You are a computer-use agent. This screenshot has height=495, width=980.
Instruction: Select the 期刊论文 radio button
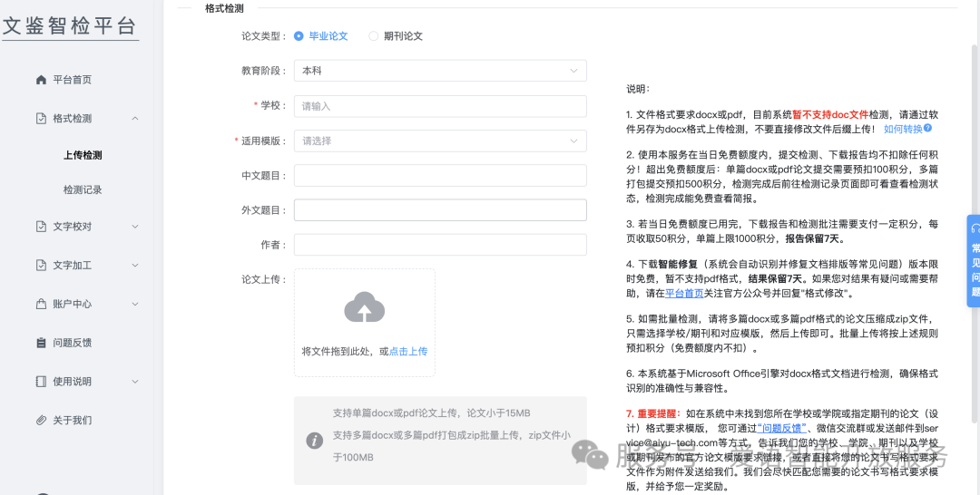click(x=373, y=36)
